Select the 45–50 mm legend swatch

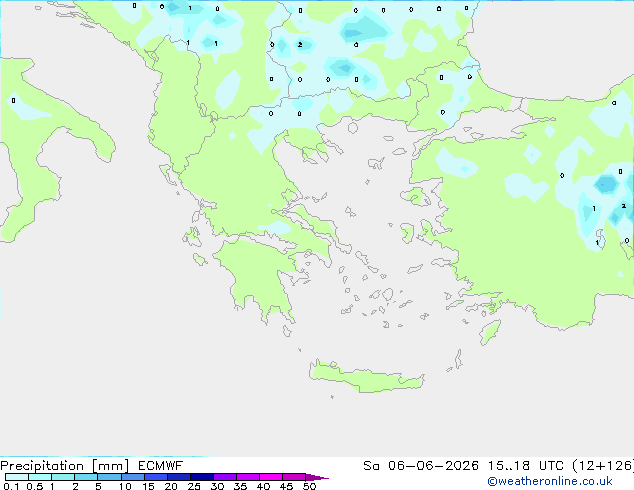pos(294,477)
